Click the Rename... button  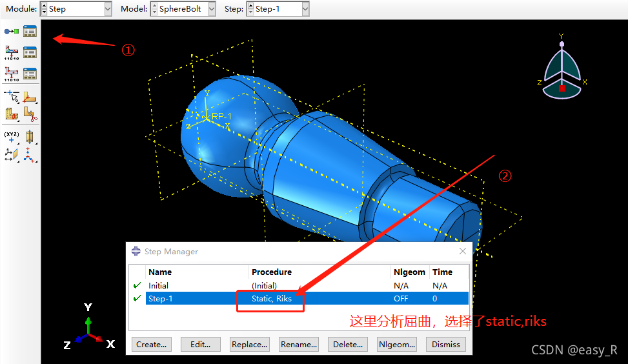[x=298, y=345]
